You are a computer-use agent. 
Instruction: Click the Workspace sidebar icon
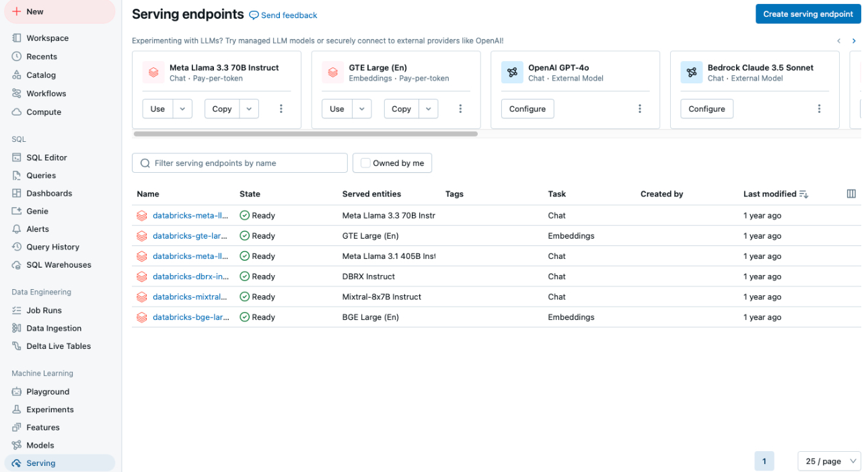coord(17,38)
